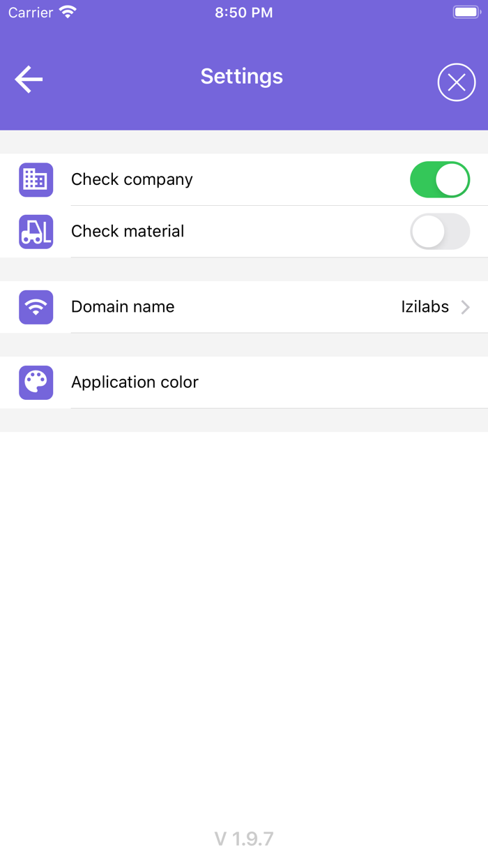Tap the V 1.9.7 version label
This screenshot has height=868, width=488.
[x=244, y=838]
